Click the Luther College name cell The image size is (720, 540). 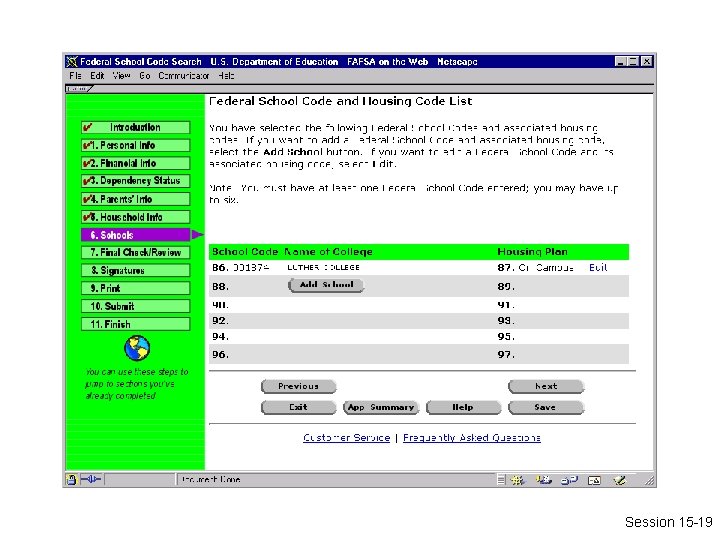tap(323, 268)
